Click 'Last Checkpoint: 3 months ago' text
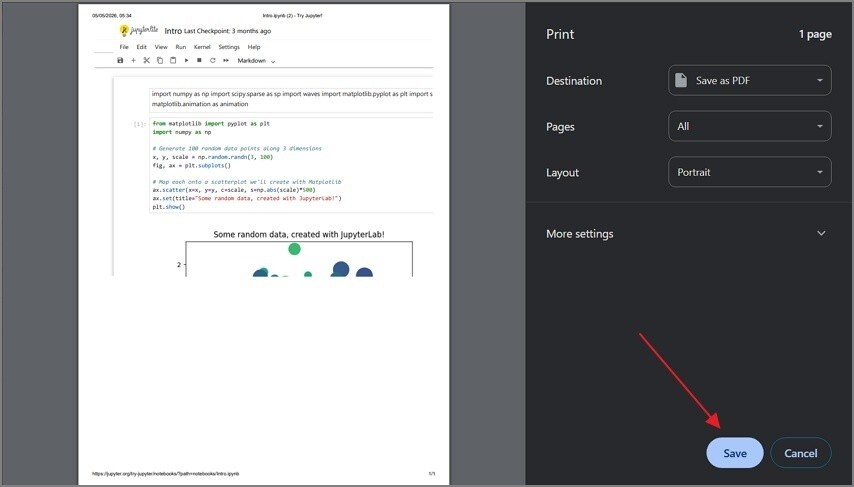The image size is (854, 487). 227,31
